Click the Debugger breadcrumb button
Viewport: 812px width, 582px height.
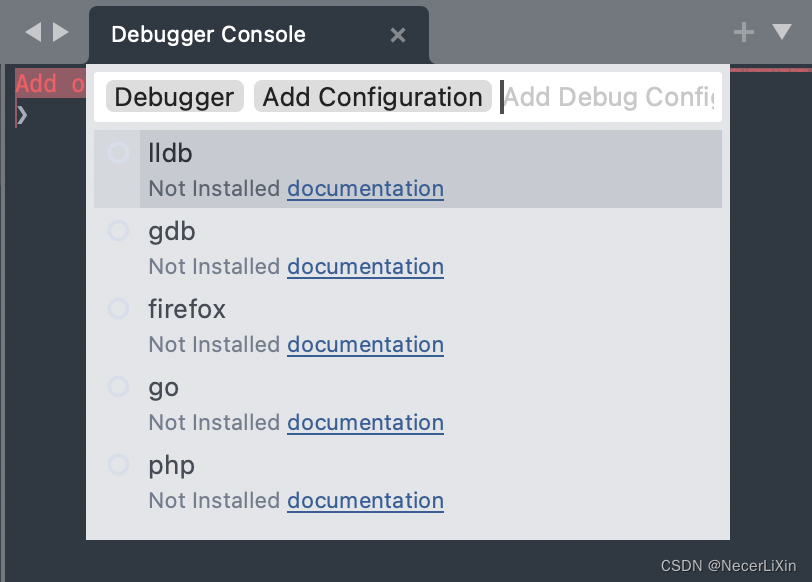[x=174, y=97]
